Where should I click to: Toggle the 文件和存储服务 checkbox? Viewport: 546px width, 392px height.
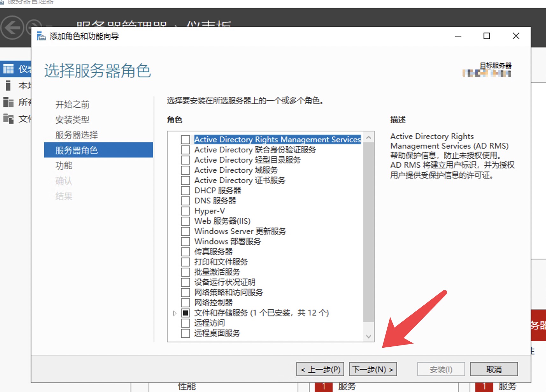coord(185,313)
